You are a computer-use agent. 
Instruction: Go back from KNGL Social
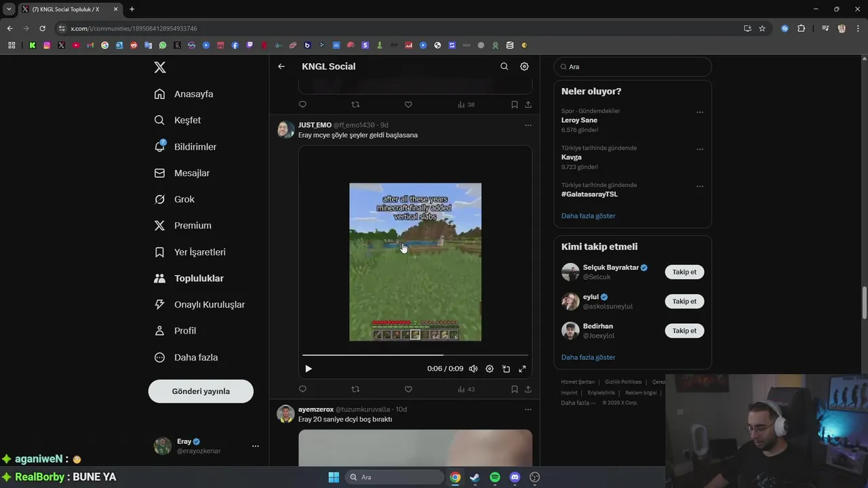click(x=281, y=66)
